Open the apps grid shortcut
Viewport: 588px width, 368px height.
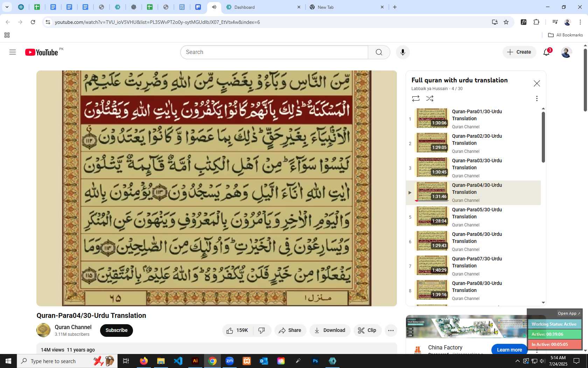click(x=7, y=35)
